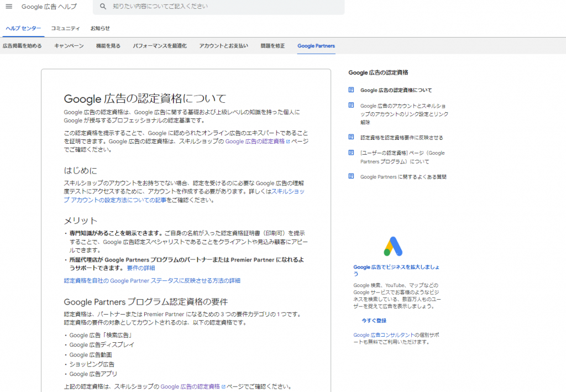Click the article icon beside 「認定資格を認定資格要件に反映させる」
This screenshot has height=392, width=566.
point(350,137)
